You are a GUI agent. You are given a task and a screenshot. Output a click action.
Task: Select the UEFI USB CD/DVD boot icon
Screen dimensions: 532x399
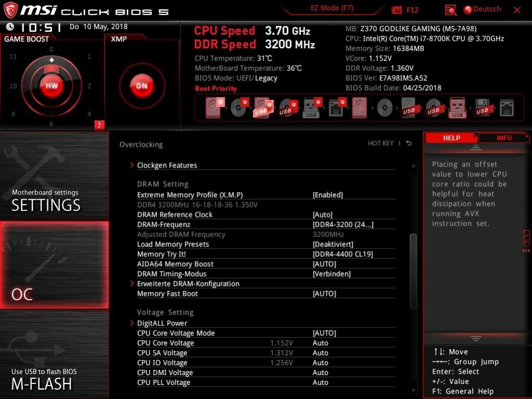288,108
